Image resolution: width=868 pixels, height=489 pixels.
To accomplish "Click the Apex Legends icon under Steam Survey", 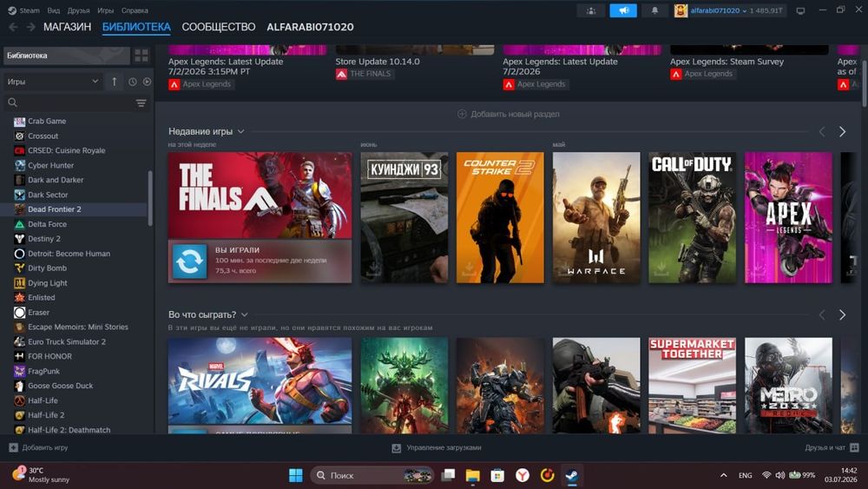I will [676, 74].
